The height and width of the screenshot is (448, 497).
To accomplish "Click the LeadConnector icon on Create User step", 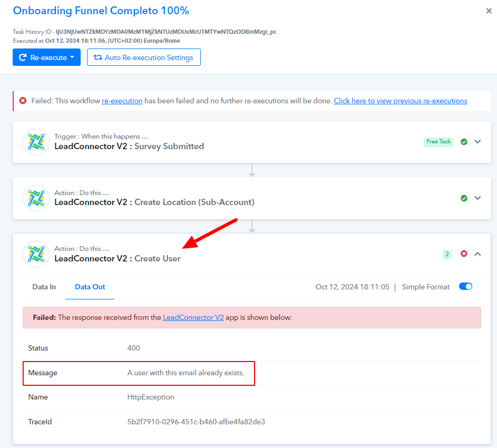I will click(36, 254).
